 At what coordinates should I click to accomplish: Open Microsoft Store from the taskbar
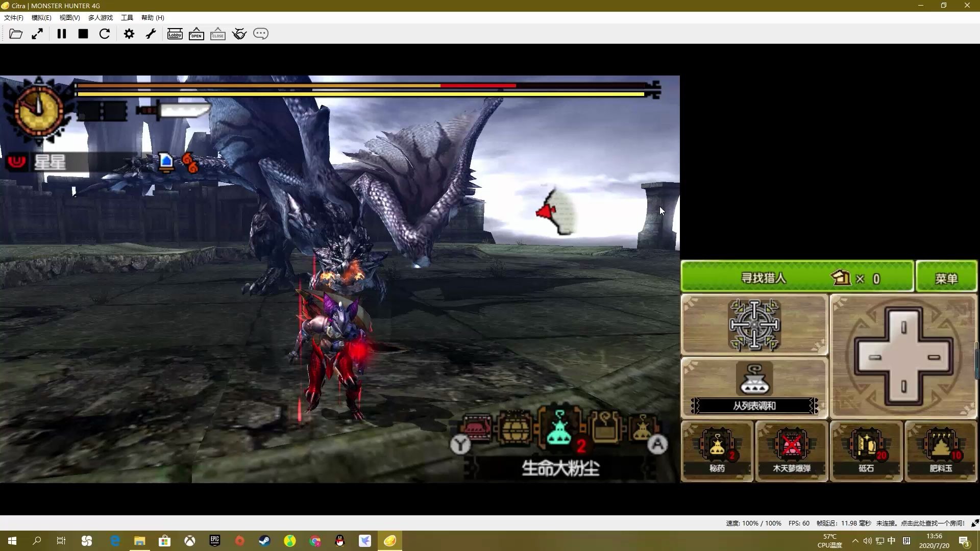tap(164, 541)
